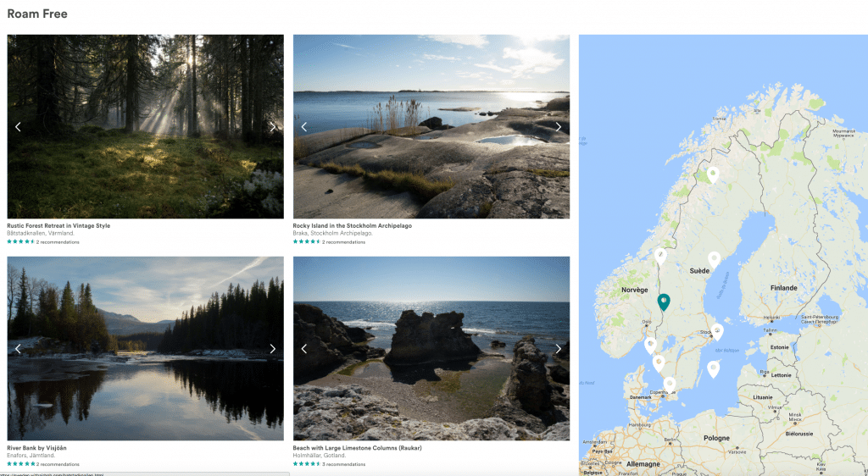The height and width of the screenshot is (476, 868).
Task: Click the map pin next to Suède label
Action: 714,259
